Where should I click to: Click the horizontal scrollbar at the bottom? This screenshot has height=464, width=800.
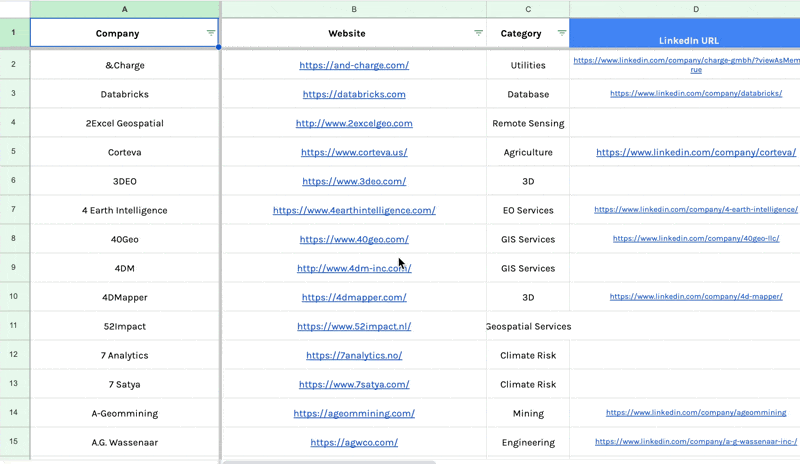[x=329, y=462]
